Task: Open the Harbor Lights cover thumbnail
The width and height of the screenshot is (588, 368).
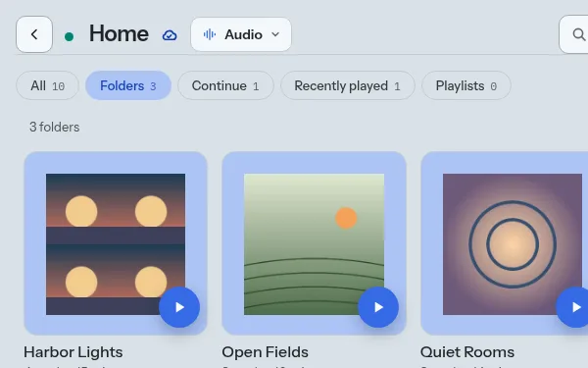Action: 116,244
